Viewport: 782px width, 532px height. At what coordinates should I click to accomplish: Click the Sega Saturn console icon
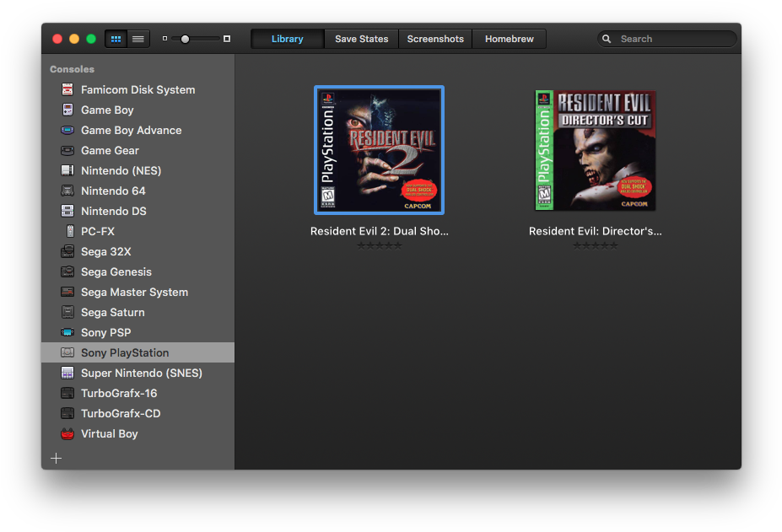[67, 312]
